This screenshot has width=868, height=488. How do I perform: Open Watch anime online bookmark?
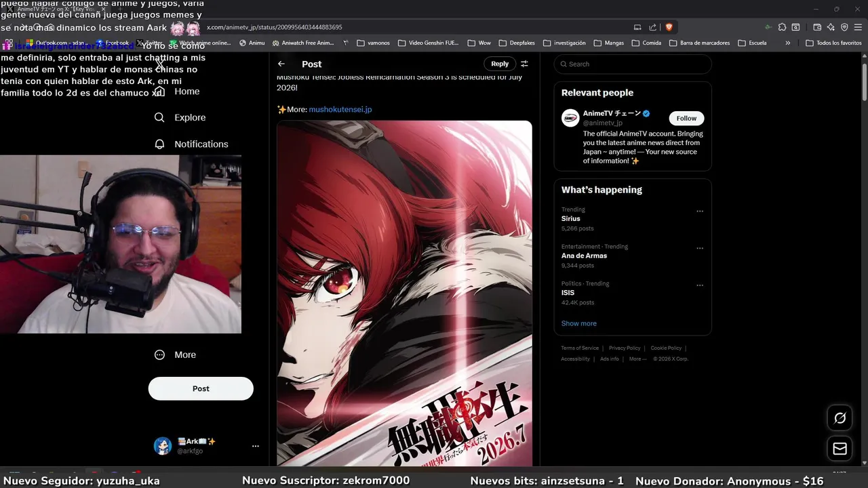[199, 43]
